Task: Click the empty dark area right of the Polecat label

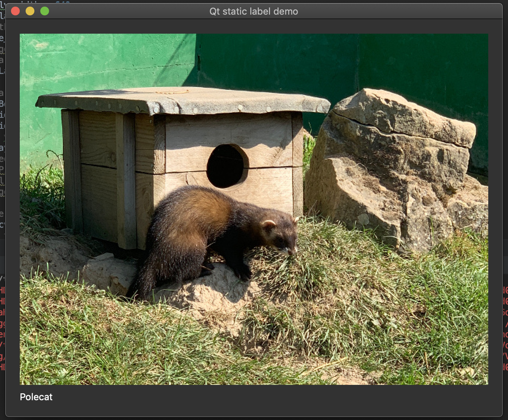Action: pyautogui.click(x=256, y=399)
